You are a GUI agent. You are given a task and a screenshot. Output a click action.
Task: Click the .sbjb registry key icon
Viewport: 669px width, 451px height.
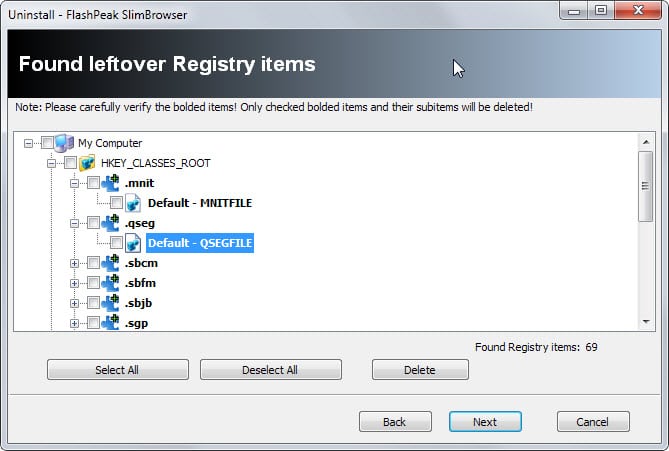(111, 303)
